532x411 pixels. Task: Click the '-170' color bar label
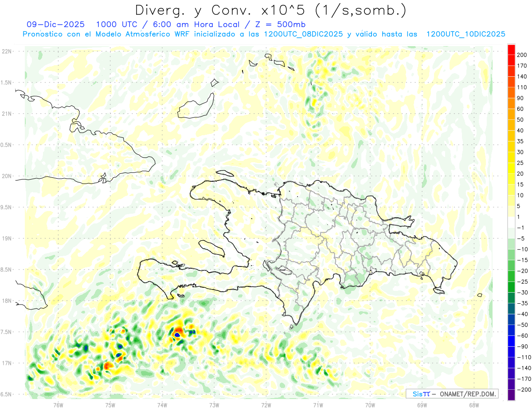tap(524, 379)
